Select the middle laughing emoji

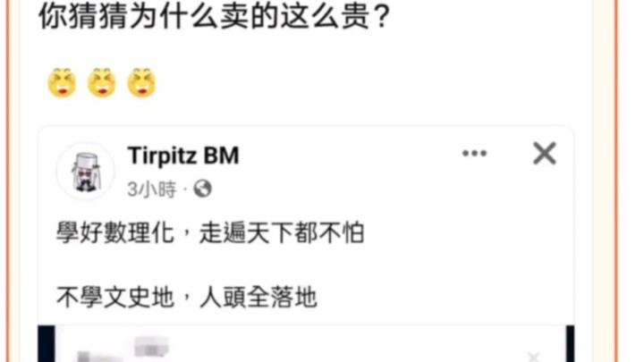102,83
